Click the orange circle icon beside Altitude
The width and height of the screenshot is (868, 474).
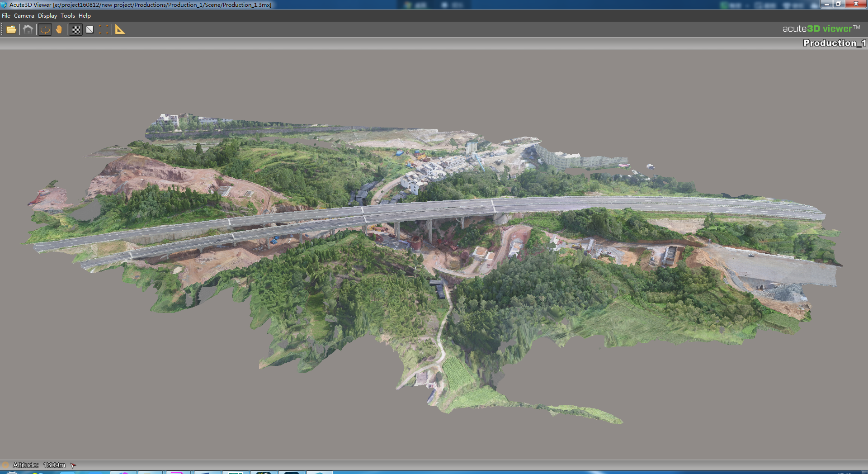[5, 465]
